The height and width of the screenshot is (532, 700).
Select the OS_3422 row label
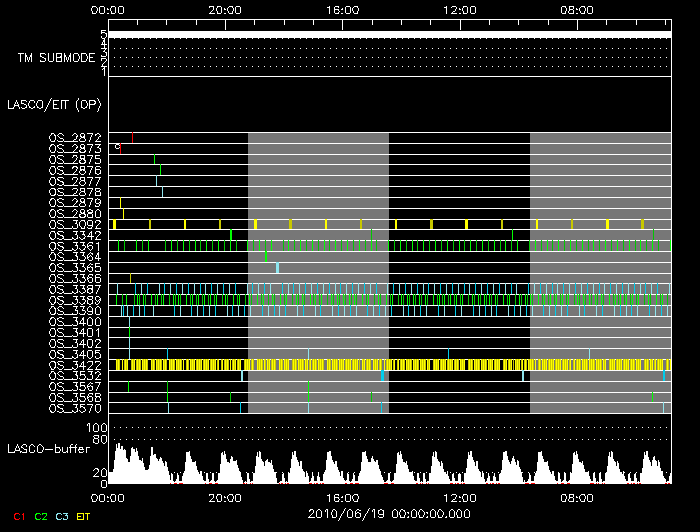[75, 365]
